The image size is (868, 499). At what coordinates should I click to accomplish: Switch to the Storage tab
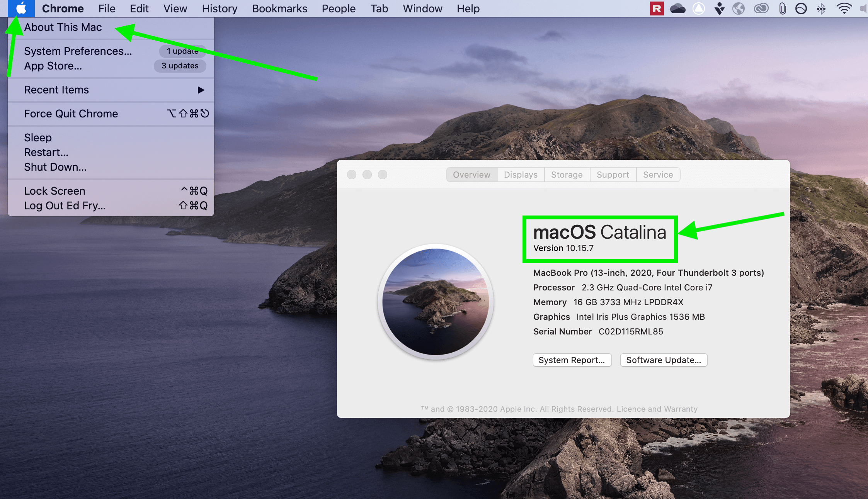pos(567,175)
